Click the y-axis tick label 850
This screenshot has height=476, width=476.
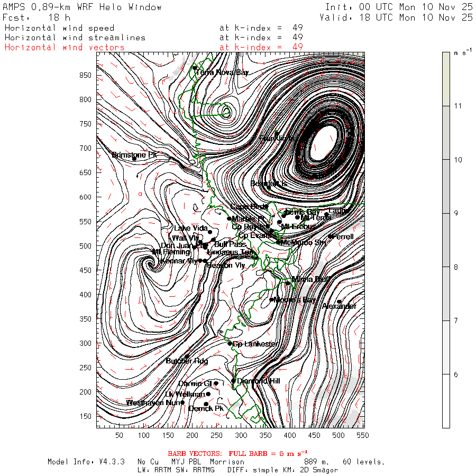point(85,75)
